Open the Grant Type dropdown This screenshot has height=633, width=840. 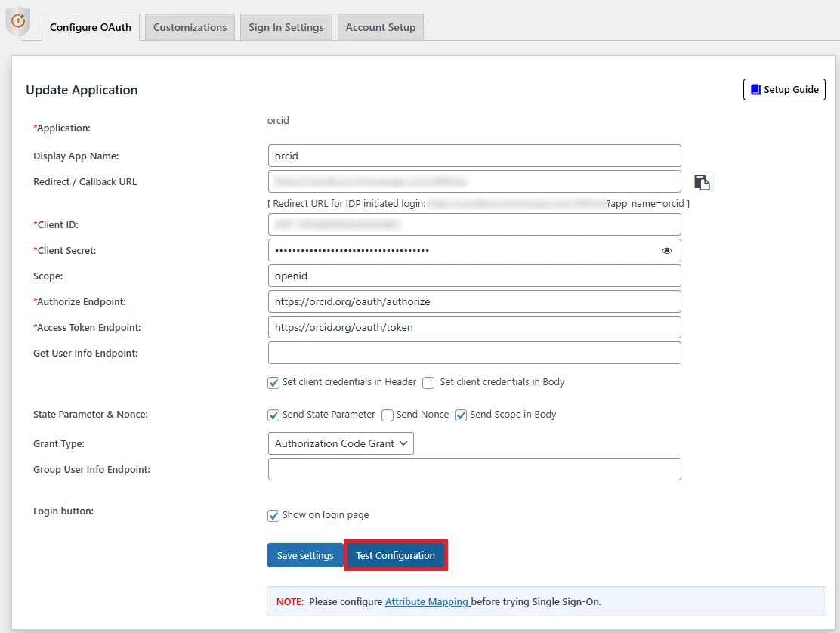point(340,443)
